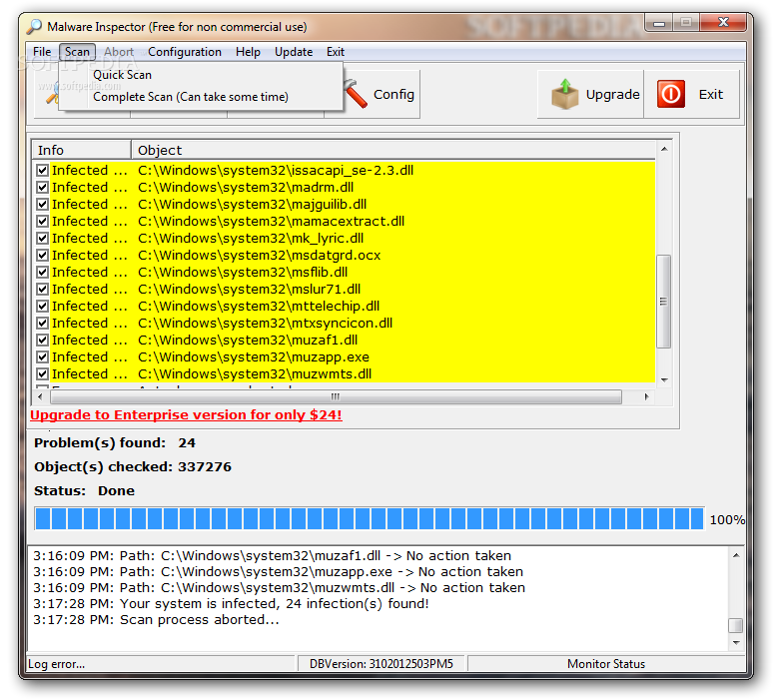Click the horizontal scrollbar left arrow
This screenshot has width=774, height=700.
[41, 396]
